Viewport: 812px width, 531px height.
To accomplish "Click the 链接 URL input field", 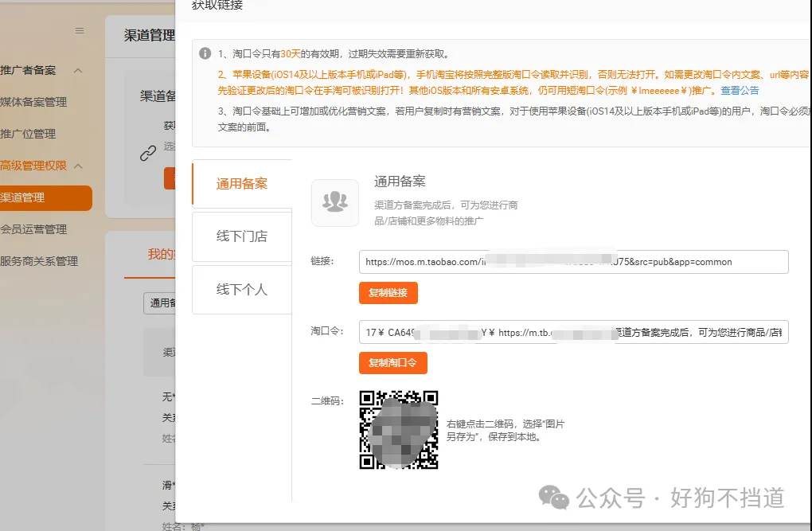I will click(x=574, y=262).
